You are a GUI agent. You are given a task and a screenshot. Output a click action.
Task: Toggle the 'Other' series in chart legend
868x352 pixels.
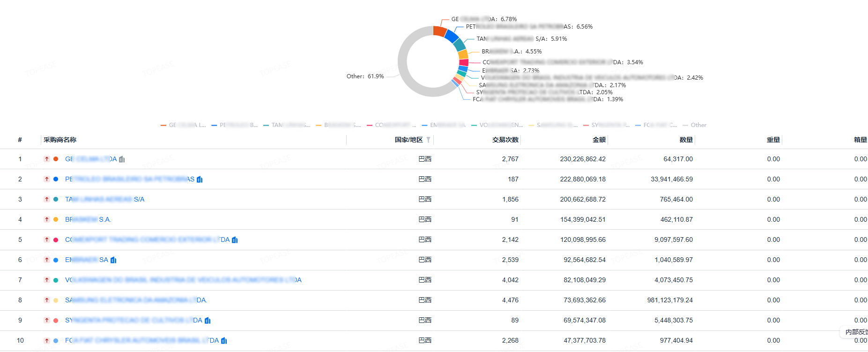(x=695, y=125)
